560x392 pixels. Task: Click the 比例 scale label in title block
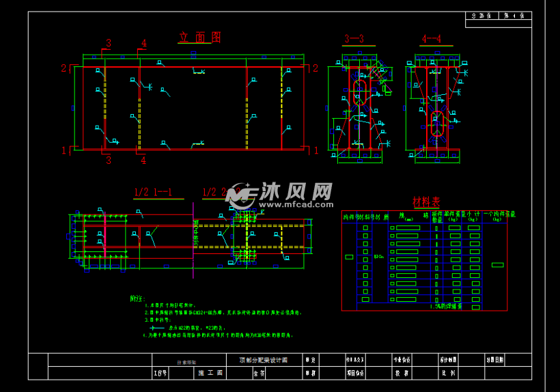449,373
